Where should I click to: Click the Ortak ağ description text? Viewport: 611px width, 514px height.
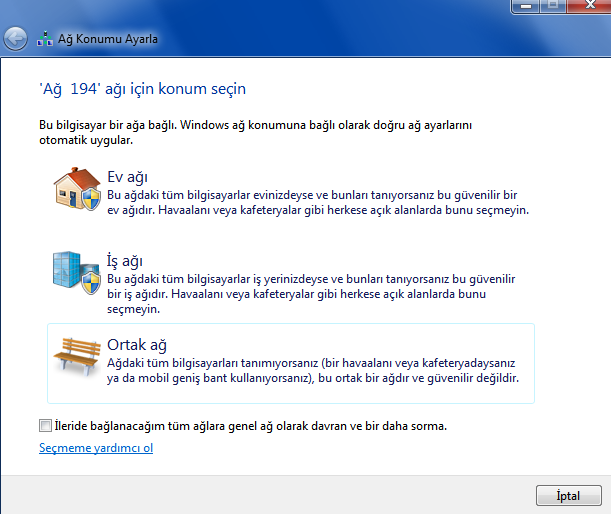(x=313, y=370)
